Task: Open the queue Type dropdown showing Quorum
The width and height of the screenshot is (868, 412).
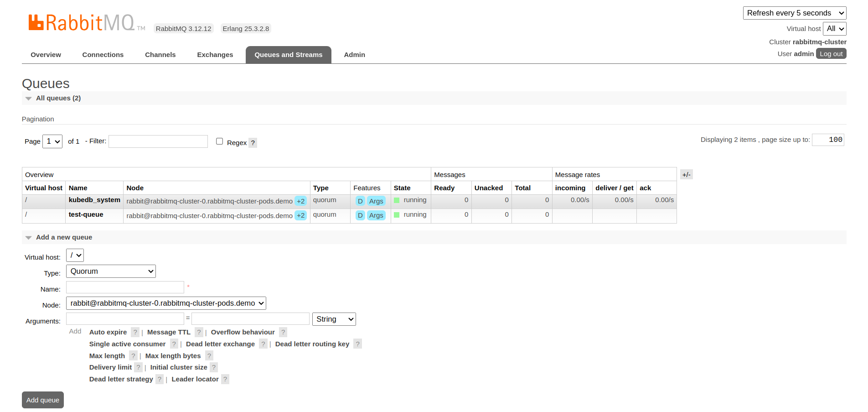Action: tap(111, 271)
